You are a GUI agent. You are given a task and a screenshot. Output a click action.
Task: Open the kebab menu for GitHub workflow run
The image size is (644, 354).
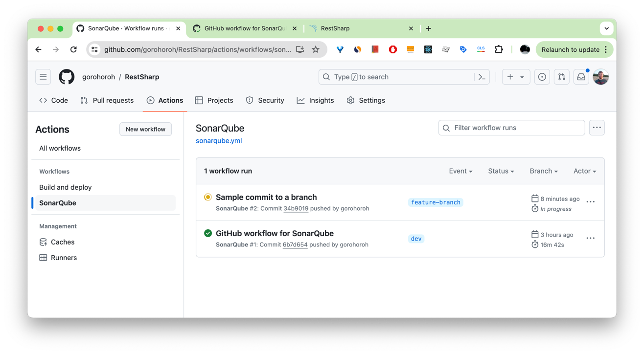click(x=590, y=238)
